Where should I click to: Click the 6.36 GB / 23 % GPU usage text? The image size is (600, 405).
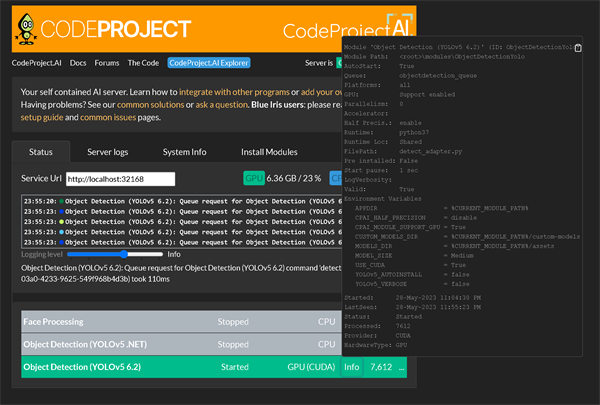click(293, 178)
